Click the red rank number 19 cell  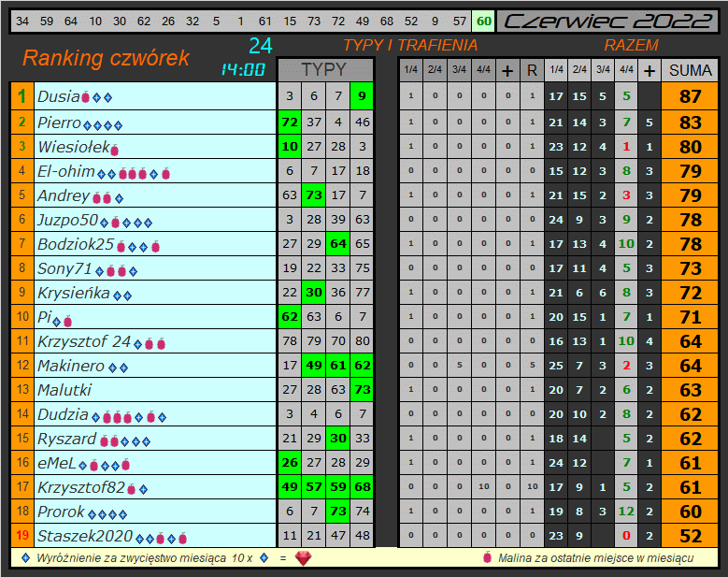click(22, 536)
